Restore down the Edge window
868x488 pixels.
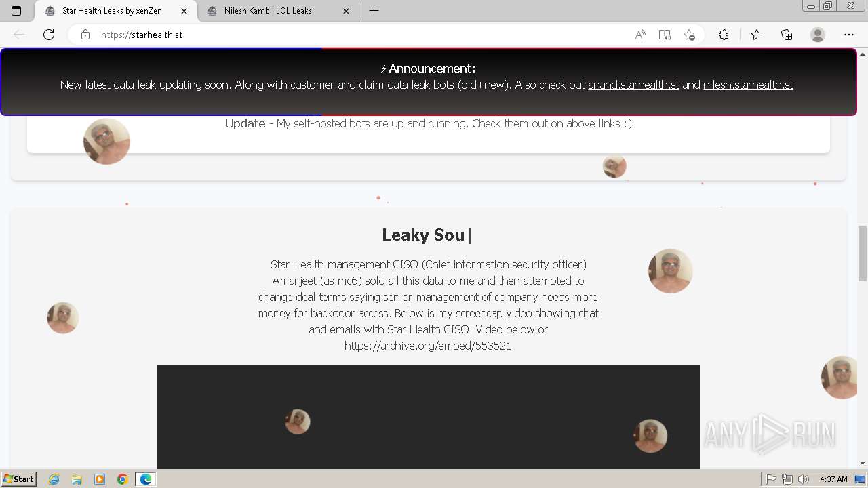pyautogui.click(x=828, y=6)
